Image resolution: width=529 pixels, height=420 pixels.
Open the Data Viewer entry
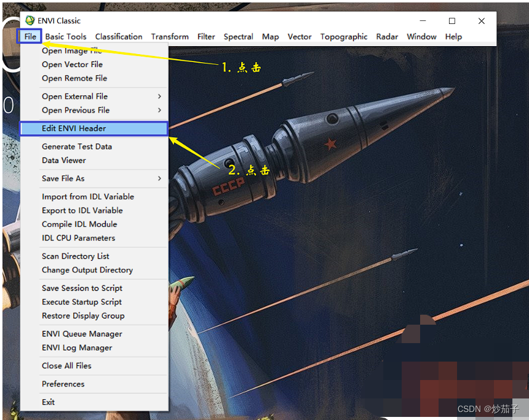[x=93, y=160]
